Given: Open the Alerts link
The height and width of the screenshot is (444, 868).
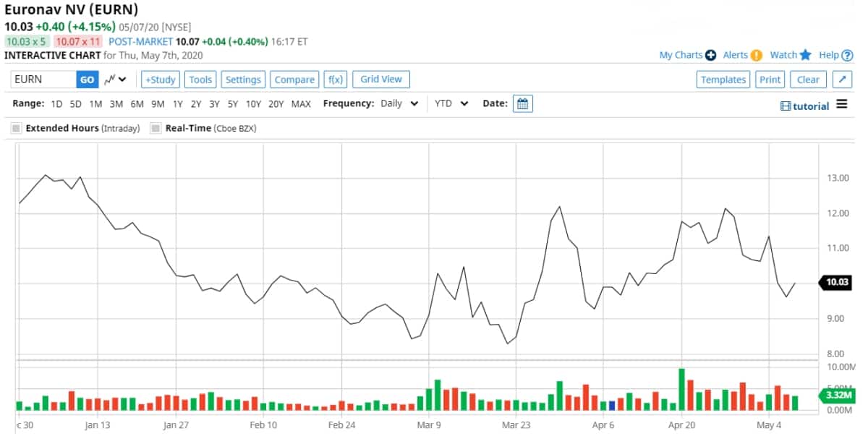Looking at the screenshot, I should tap(736, 55).
